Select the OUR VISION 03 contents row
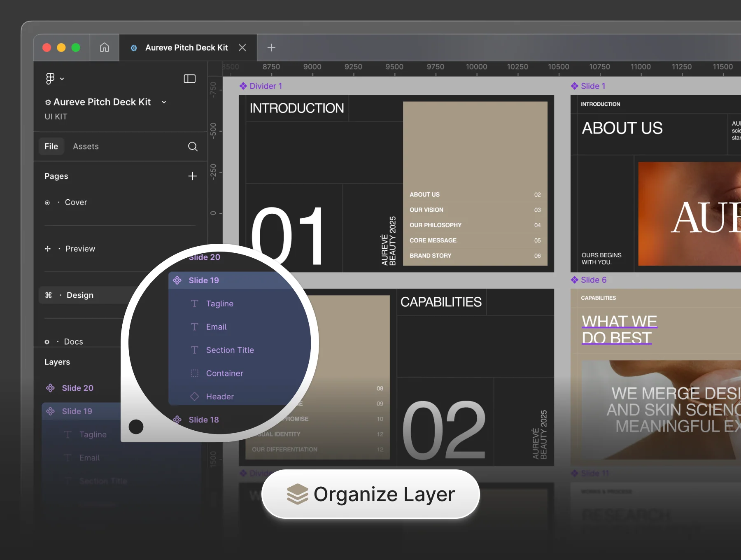The height and width of the screenshot is (560, 741). pyautogui.click(x=475, y=210)
